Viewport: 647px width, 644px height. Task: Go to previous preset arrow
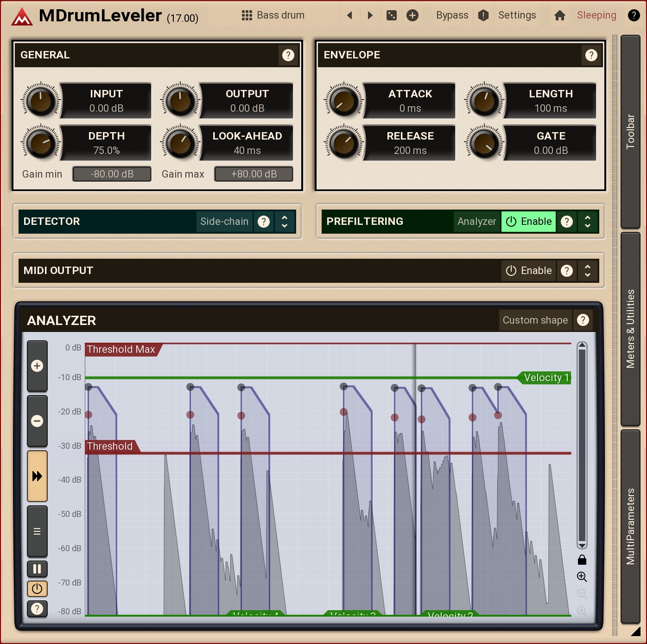pyautogui.click(x=350, y=15)
